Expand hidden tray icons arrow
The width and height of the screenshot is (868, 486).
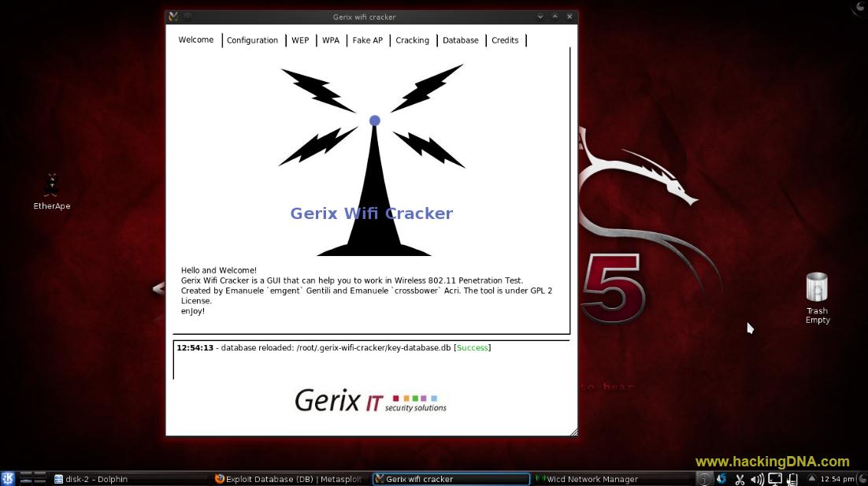pos(811,478)
